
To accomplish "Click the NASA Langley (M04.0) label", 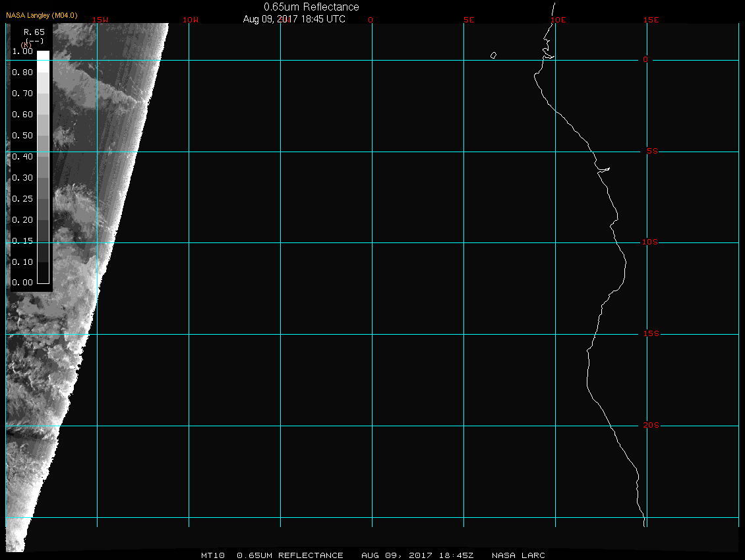I will coord(42,15).
